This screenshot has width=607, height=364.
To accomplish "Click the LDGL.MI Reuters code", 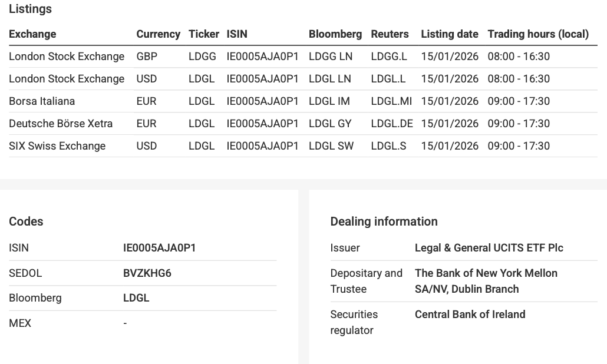I will coord(391,101).
